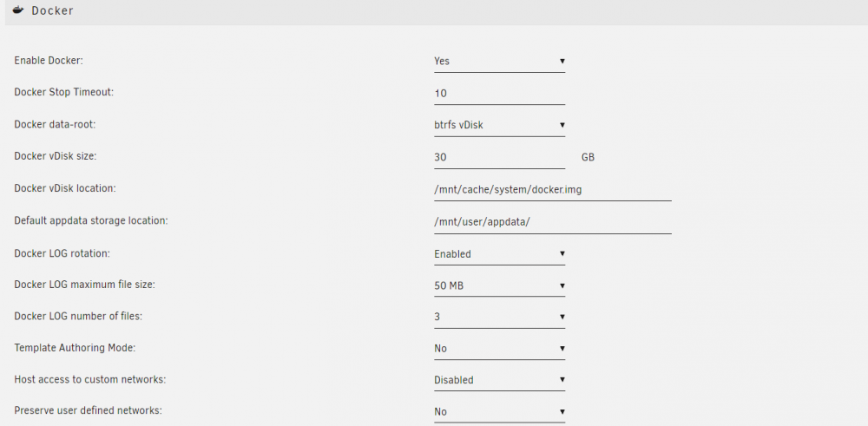Open Template Authoring Mode dropdown
This screenshot has width=868, height=426.
(499, 349)
